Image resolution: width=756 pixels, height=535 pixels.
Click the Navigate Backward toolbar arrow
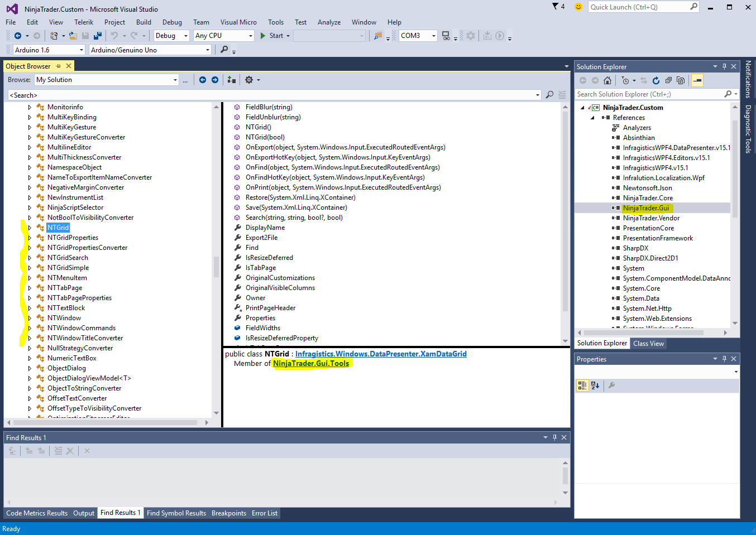click(18, 36)
